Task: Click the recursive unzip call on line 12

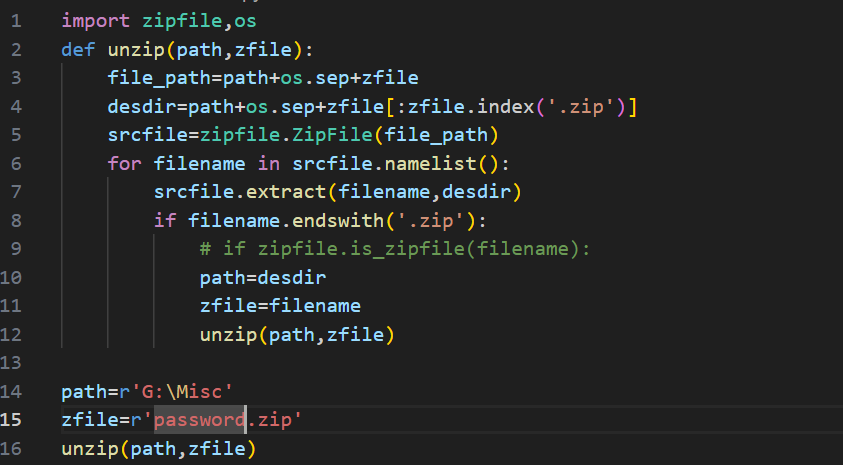Action: (297, 334)
